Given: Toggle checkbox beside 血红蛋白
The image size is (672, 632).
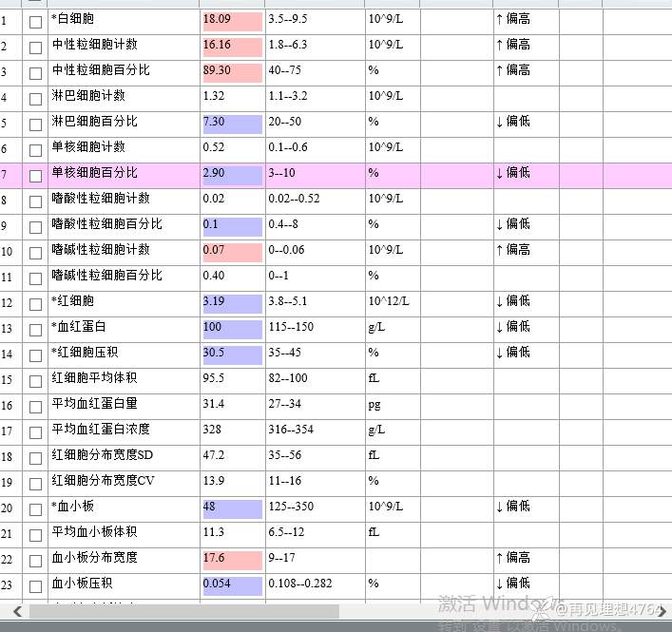Looking at the screenshot, I should coord(35,329).
